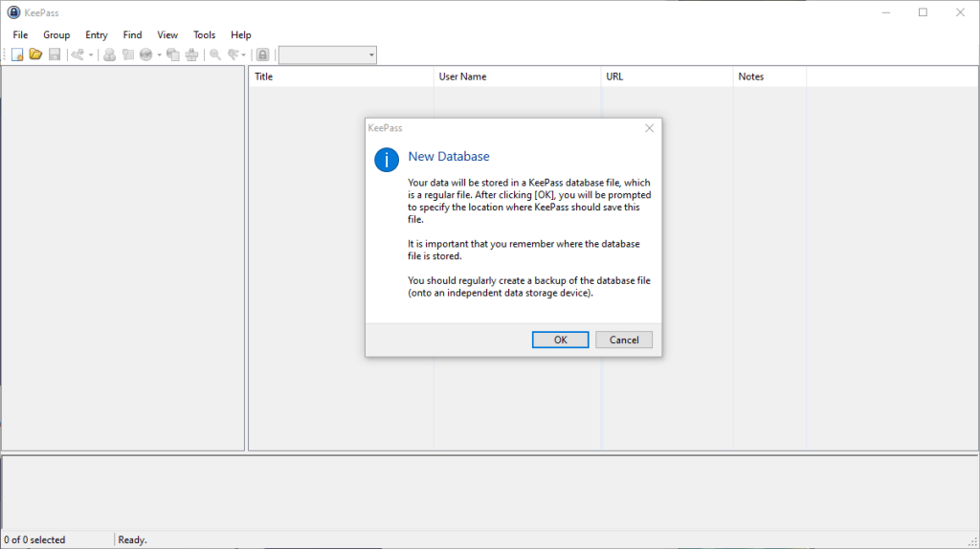Click the Add Entry key icon
Viewport: 980px width, 549px height.
78,55
